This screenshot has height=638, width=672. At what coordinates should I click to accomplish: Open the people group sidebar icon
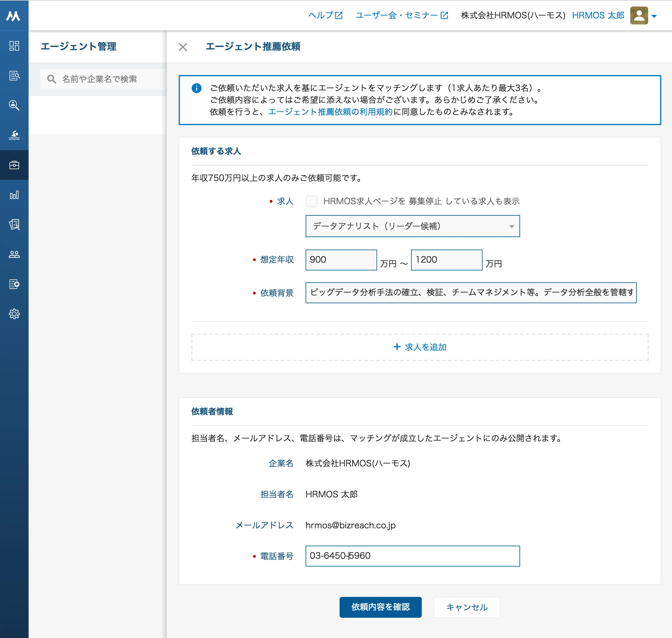[x=14, y=254]
